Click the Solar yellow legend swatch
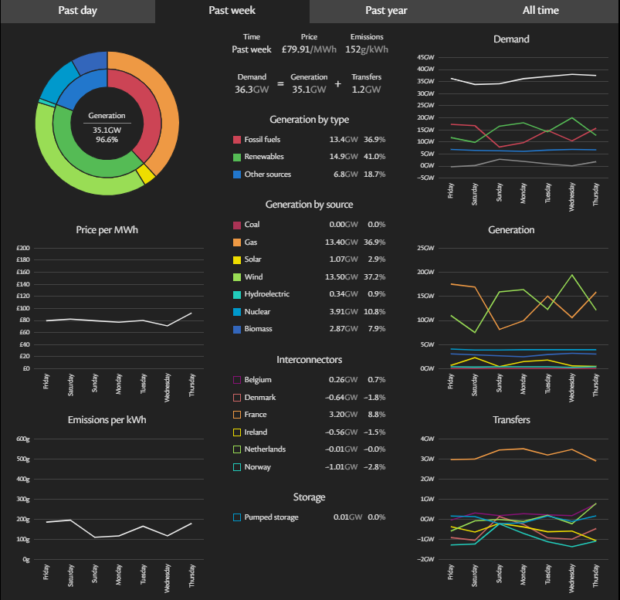This screenshot has width=620, height=600. pos(237,259)
